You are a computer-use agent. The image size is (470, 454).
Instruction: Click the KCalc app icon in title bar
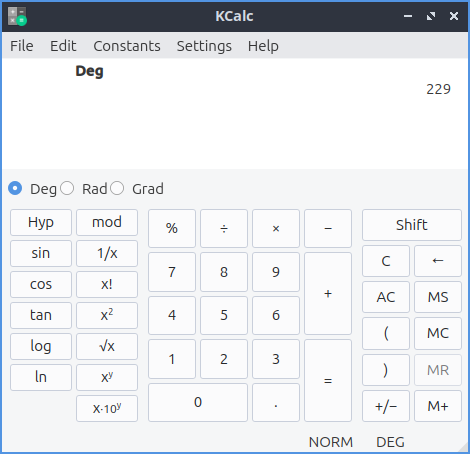click(x=17, y=16)
